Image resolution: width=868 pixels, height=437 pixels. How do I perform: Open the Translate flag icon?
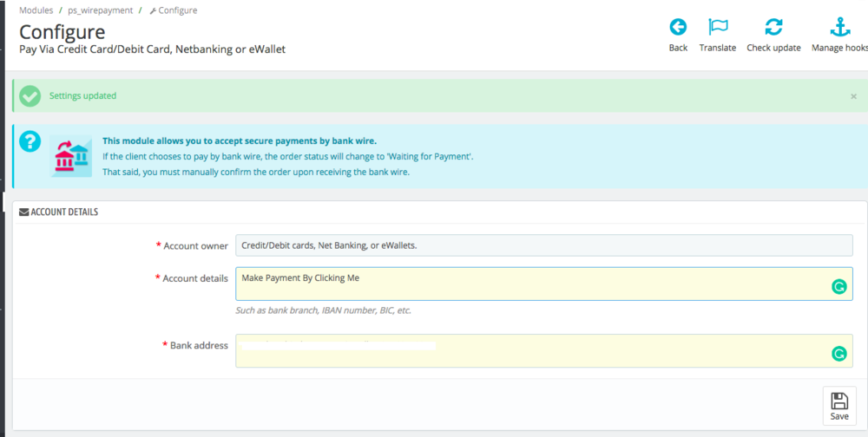tap(718, 27)
